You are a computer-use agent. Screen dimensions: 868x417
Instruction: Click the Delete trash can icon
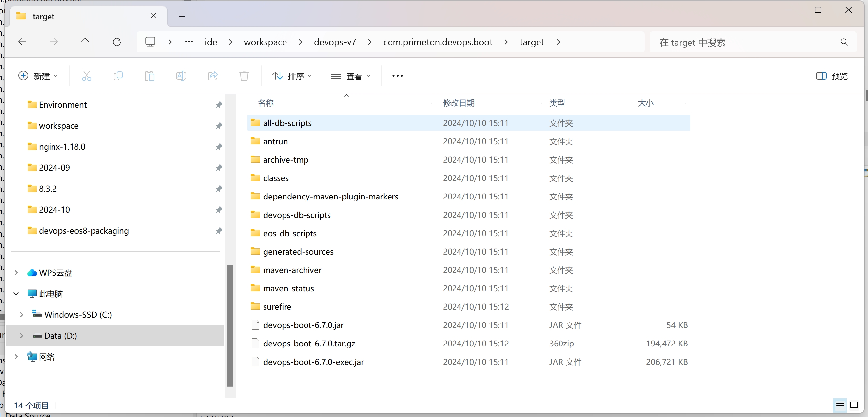(244, 76)
